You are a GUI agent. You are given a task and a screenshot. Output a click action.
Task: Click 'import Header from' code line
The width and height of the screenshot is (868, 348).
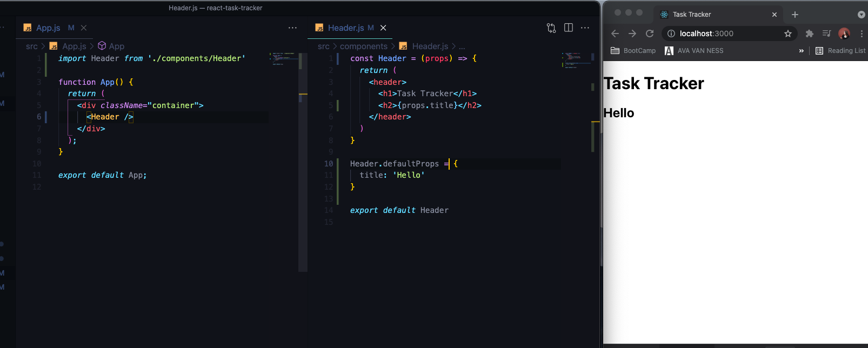pos(151,58)
